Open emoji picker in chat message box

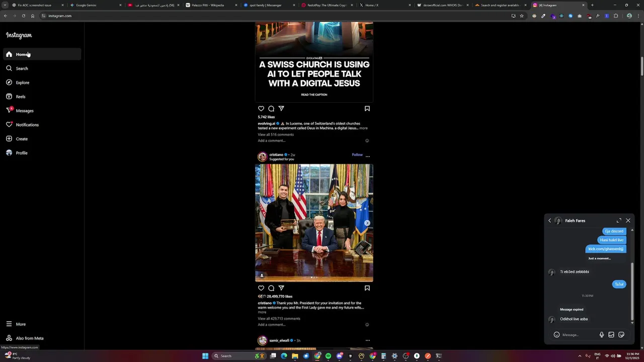click(x=556, y=335)
